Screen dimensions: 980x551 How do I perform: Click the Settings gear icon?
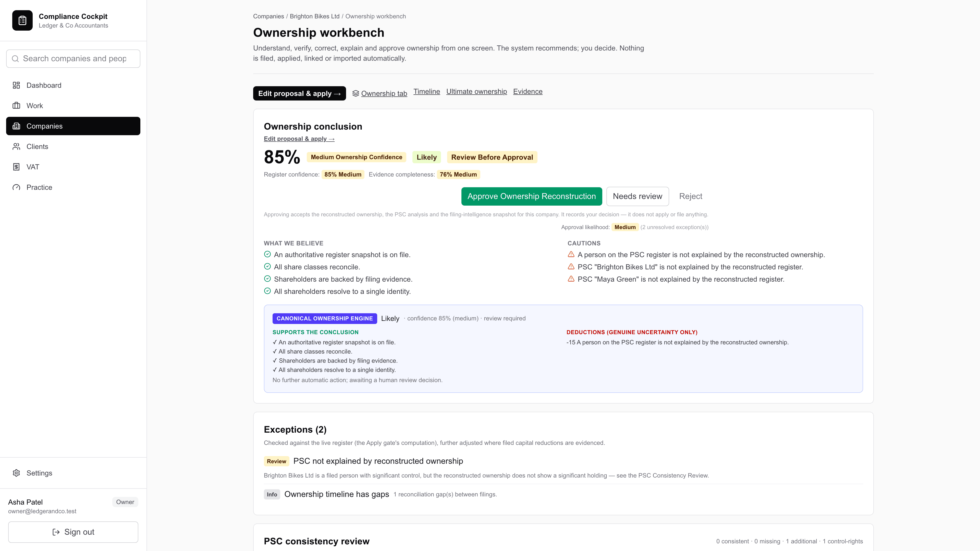click(x=16, y=473)
